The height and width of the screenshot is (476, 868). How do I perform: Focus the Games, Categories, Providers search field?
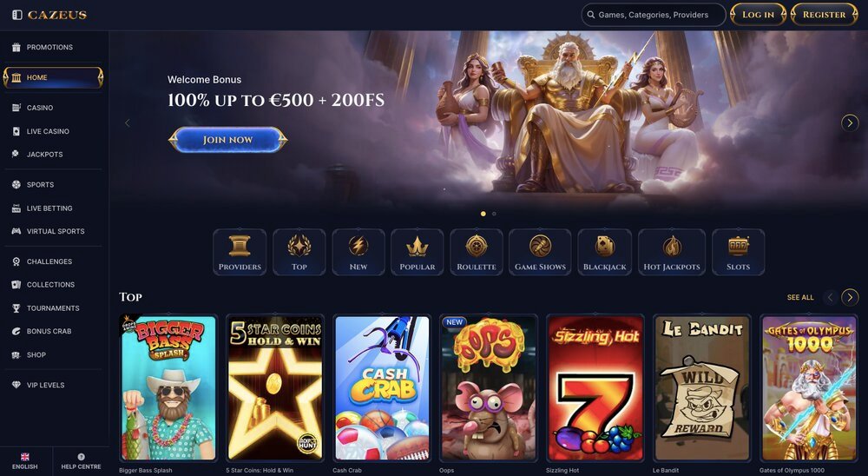tap(654, 15)
